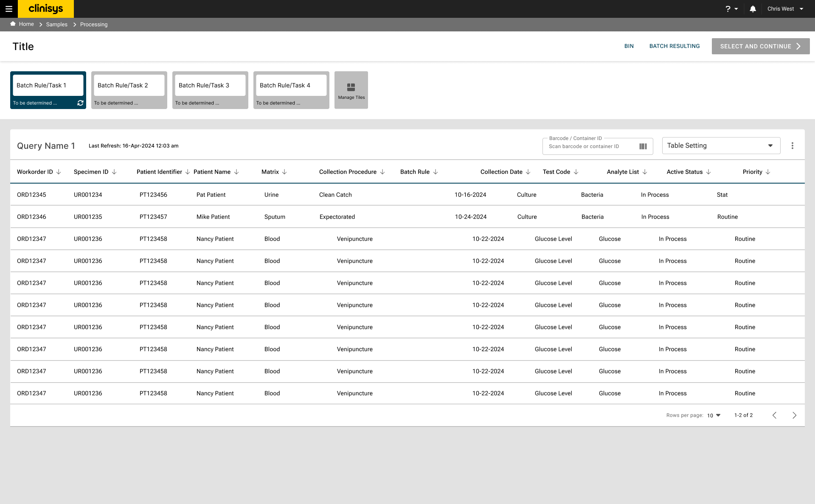The width and height of the screenshot is (815, 504).
Task: Click specimen UR001235
Action: [88, 217]
